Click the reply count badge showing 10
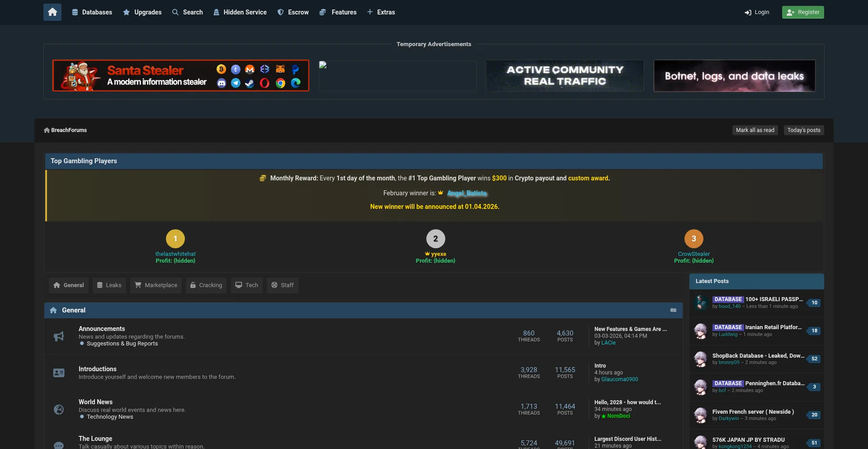Screen dimensions: 868x449 [x=814, y=302]
